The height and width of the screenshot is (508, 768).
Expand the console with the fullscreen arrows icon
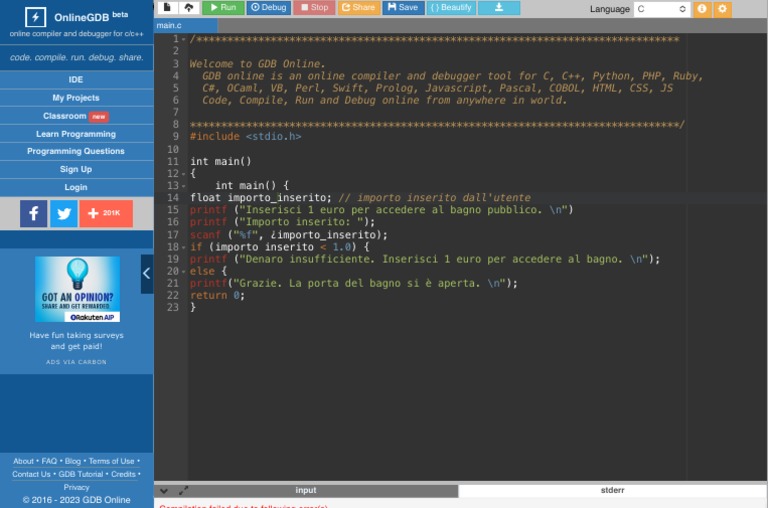[x=183, y=491]
